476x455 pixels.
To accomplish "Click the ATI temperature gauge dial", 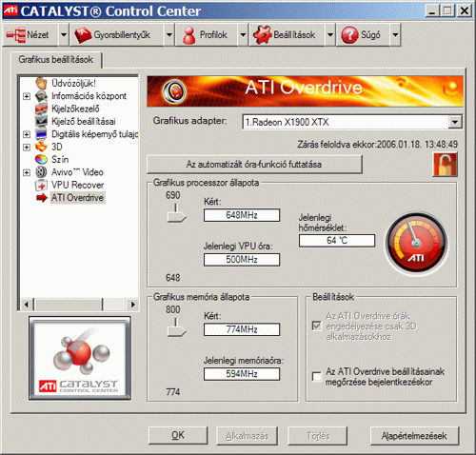I will coord(416,244).
